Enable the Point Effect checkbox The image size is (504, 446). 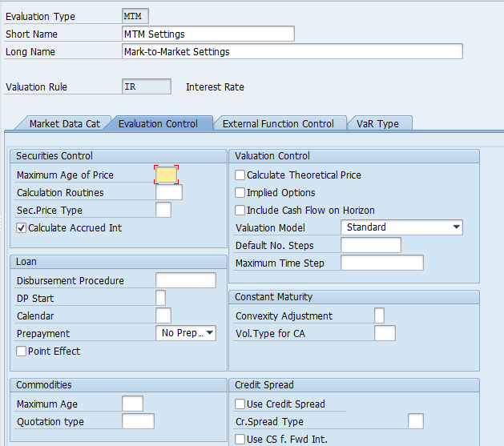click(x=22, y=352)
